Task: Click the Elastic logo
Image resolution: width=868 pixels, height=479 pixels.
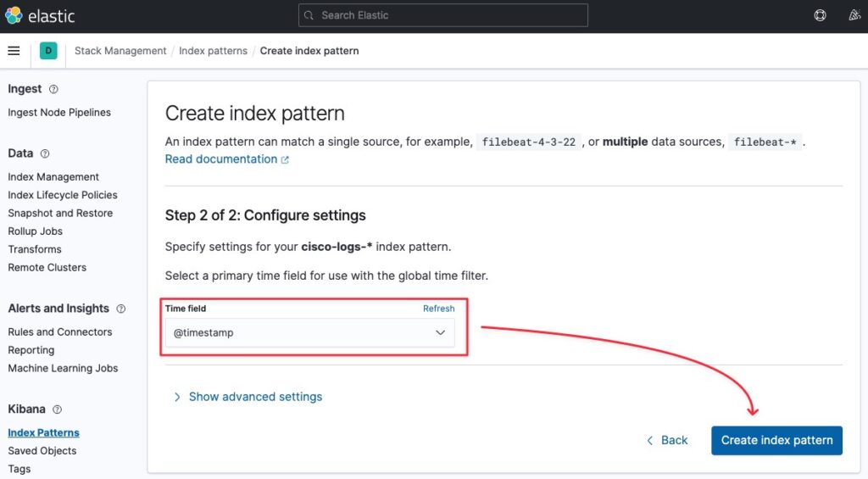Action: 40,15
